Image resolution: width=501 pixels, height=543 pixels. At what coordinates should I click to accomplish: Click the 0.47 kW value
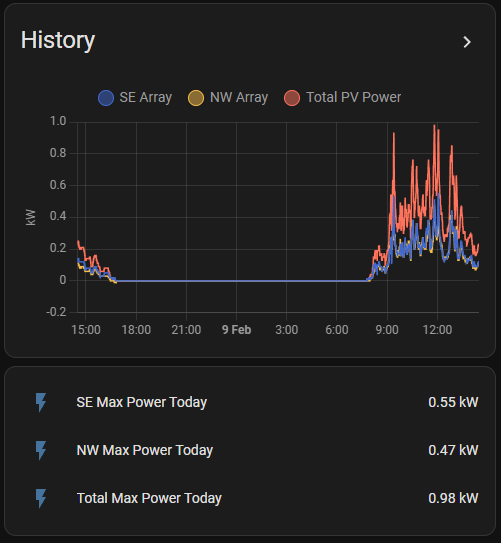[453, 450]
